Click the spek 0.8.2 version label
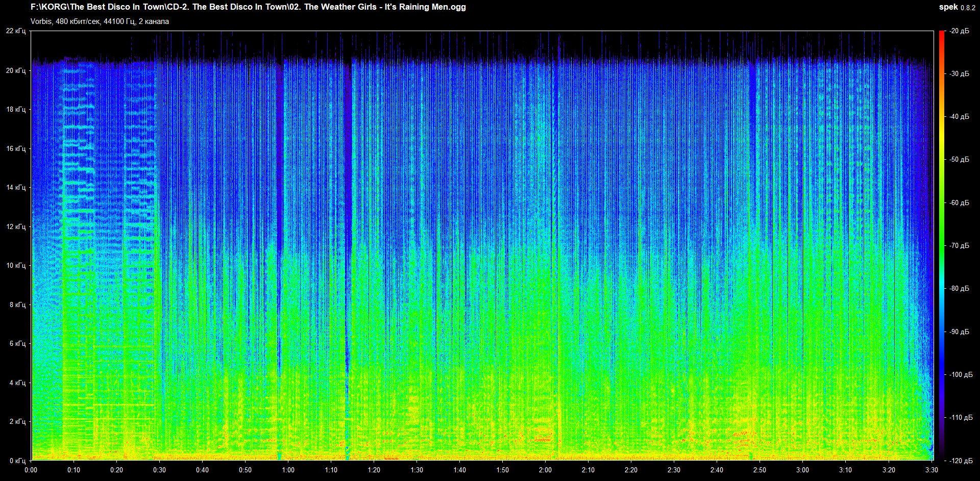Screen dimensions: 980x481 pyautogui.click(x=957, y=7)
